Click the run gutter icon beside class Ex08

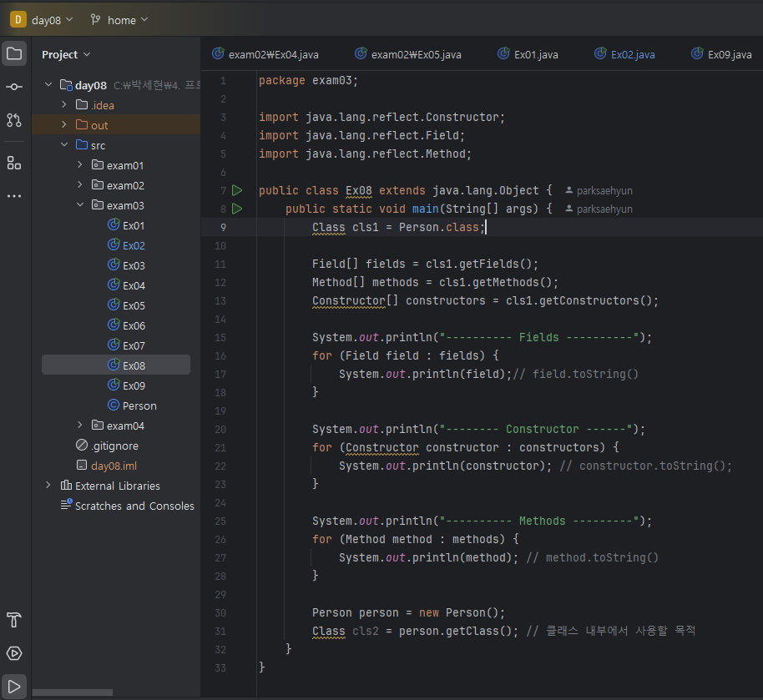click(237, 190)
